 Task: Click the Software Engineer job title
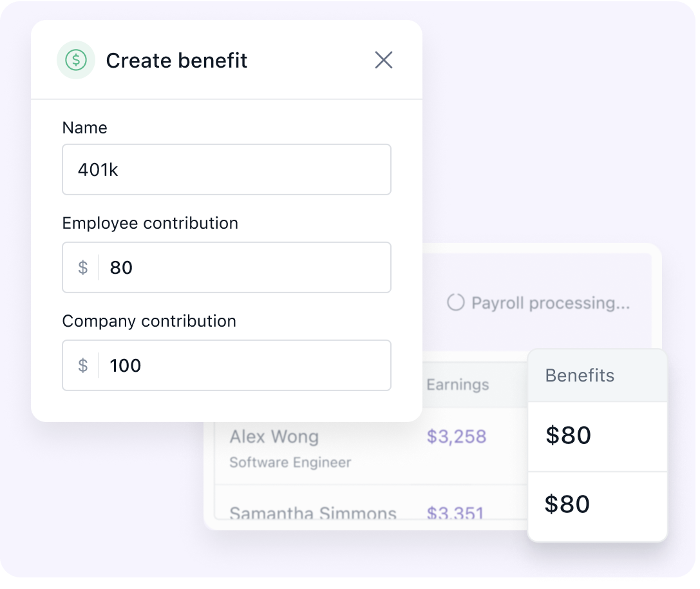click(x=290, y=462)
